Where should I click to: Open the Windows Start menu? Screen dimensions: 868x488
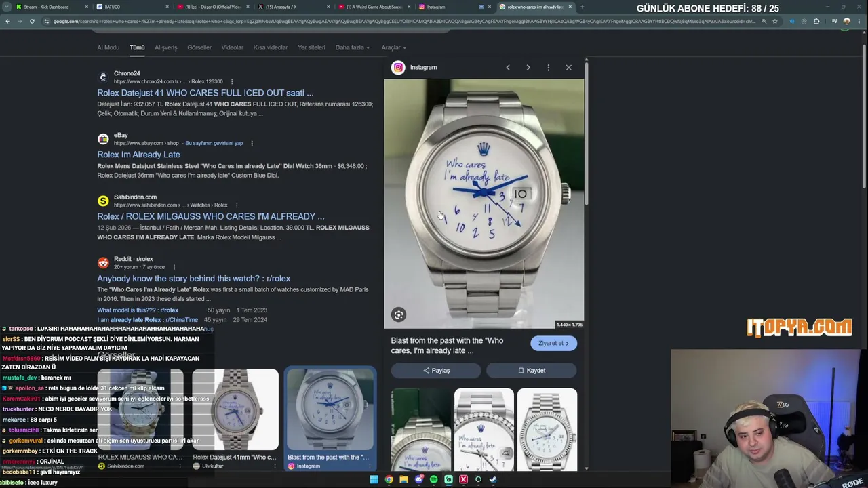(374, 480)
